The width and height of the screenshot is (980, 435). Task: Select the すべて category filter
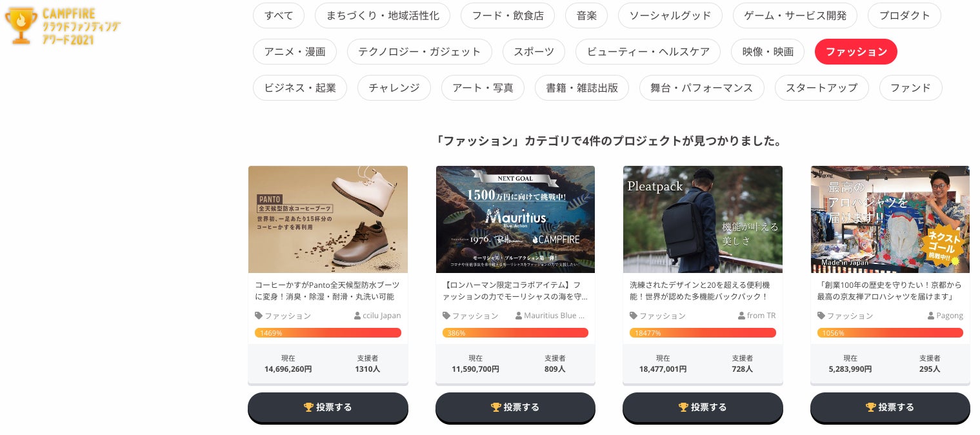(279, 15)
